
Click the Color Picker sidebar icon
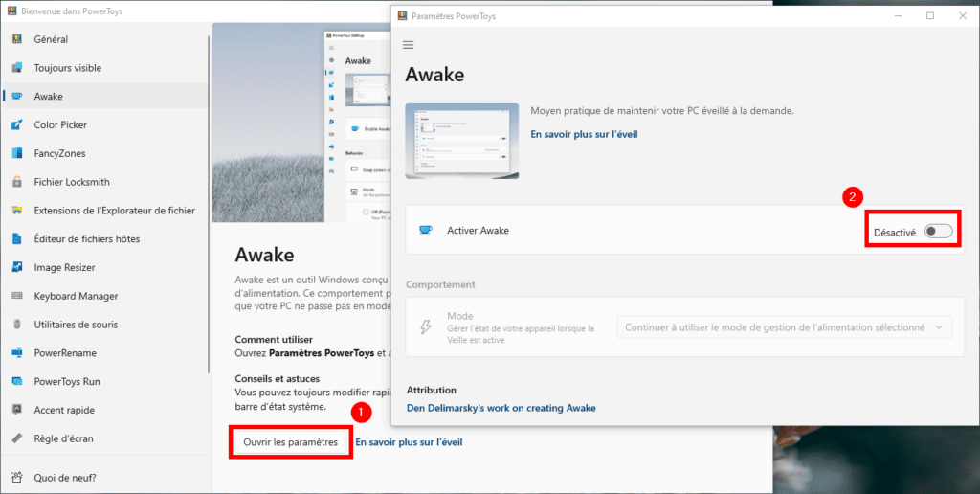pos(17,125)
